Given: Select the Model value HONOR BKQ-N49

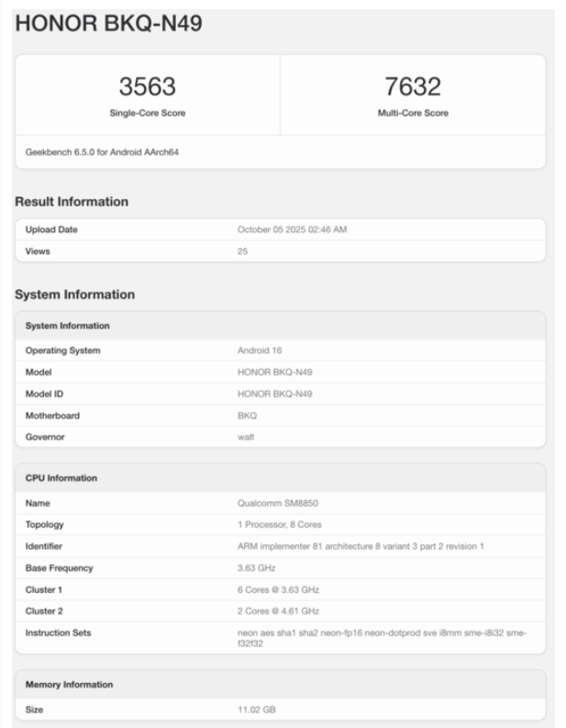Looking at the screenshot, I should tap(274, 372).
